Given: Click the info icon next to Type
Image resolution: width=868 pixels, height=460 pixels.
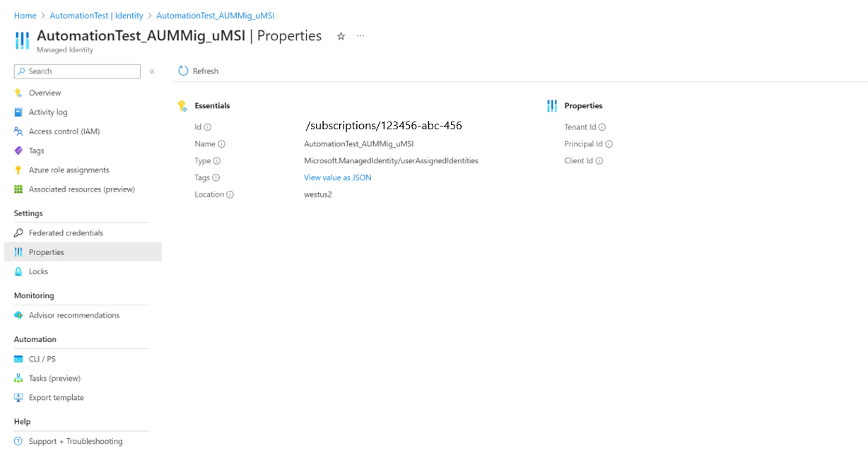Looking at the screenshot, I should (x=217, y=161).
